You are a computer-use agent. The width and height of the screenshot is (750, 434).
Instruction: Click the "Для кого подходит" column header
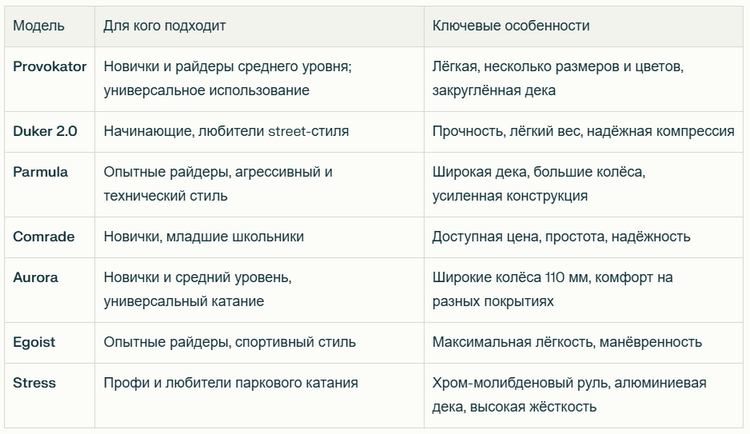point(167,25)
